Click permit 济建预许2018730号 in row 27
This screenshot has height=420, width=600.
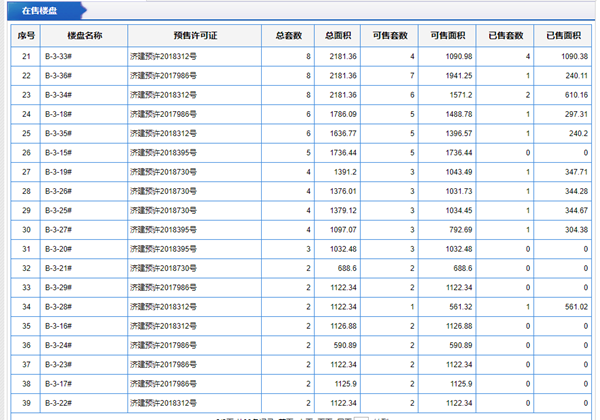tap(163, 172)
